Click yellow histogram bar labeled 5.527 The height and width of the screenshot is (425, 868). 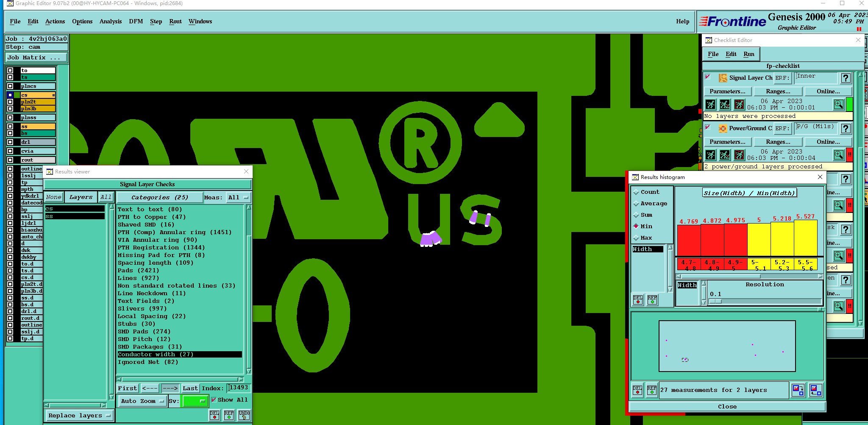point(805,238)
